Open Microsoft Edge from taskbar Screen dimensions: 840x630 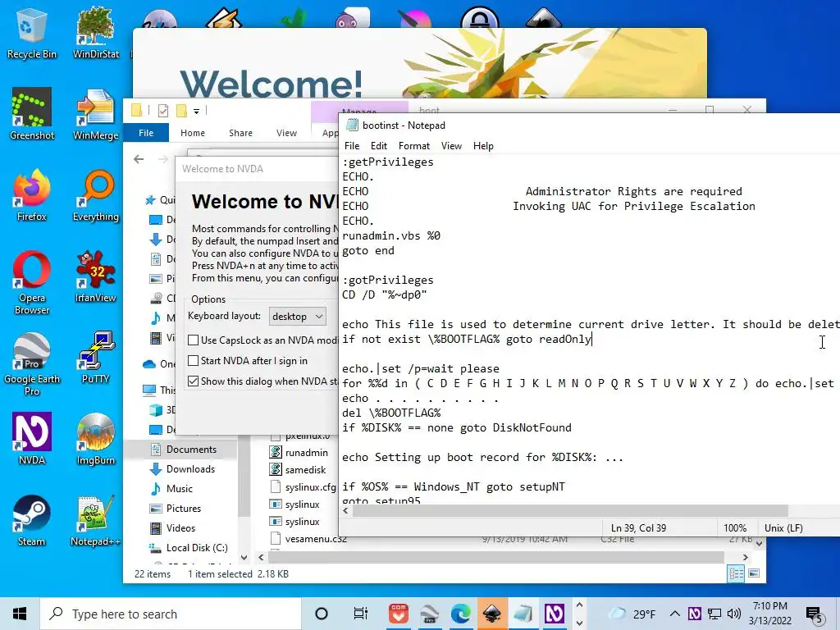tap(460, 614)
